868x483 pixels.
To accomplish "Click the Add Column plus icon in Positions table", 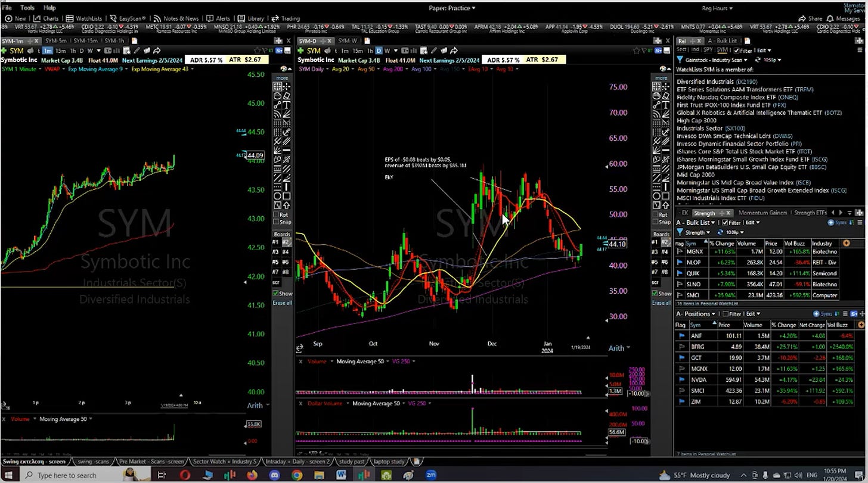I will point(860,325).
